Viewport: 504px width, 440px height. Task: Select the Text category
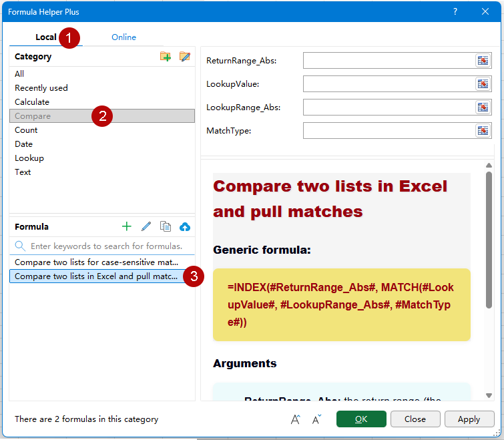102,172
